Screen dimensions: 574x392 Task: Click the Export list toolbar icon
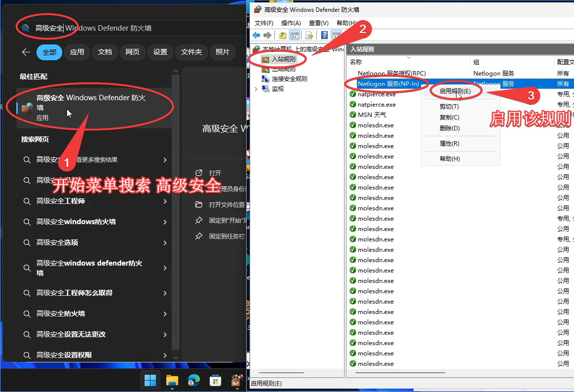coord(309,35)
